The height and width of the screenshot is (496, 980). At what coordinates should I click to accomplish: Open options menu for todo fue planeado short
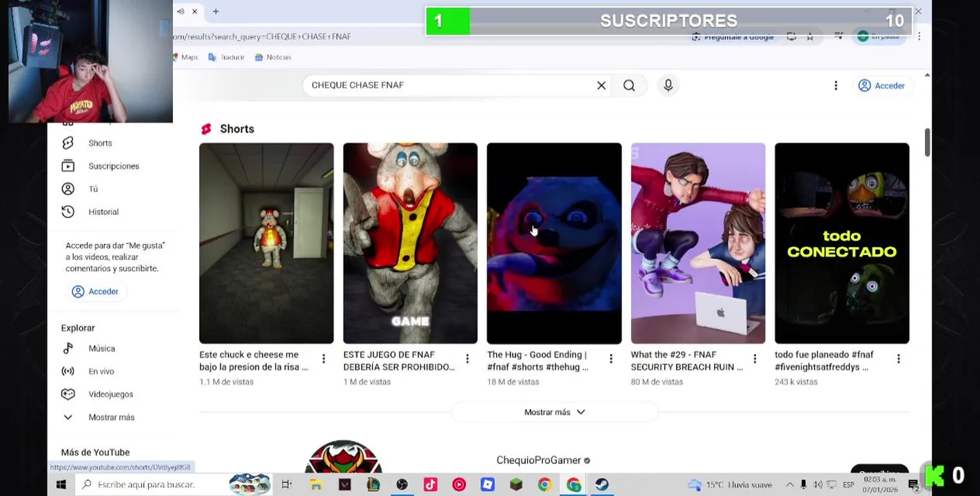[x=898, y=359]
